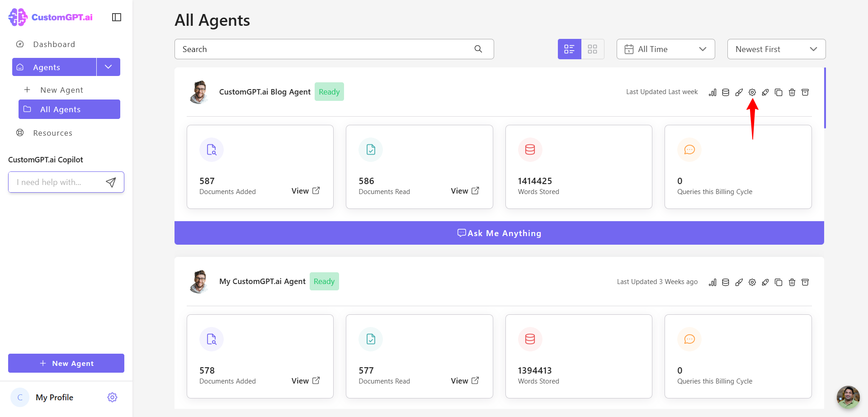Open profile settings gear in sidebar
Screen dimensions: 868x417
coord(113,397)
